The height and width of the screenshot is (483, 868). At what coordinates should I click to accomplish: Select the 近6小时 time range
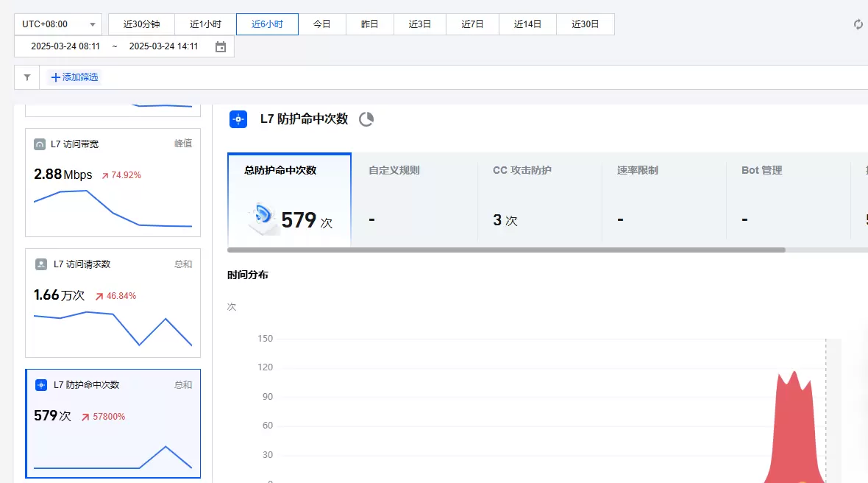(267, 24)
